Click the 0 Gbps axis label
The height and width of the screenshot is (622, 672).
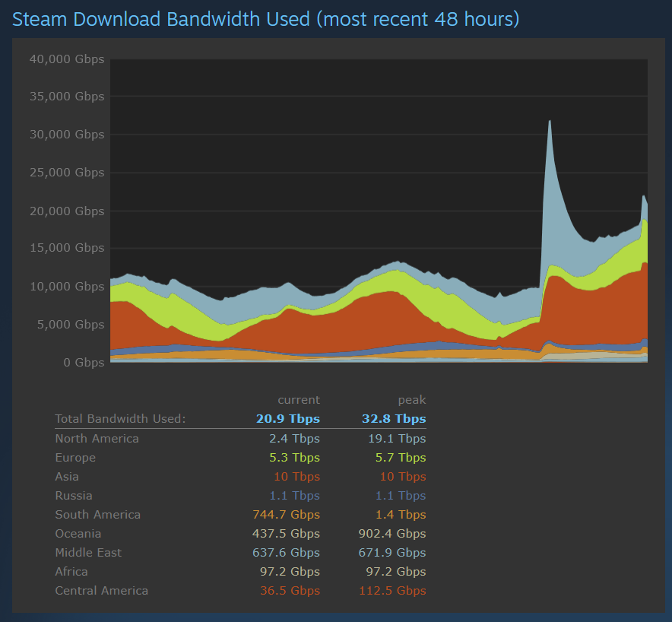point(84,363)
